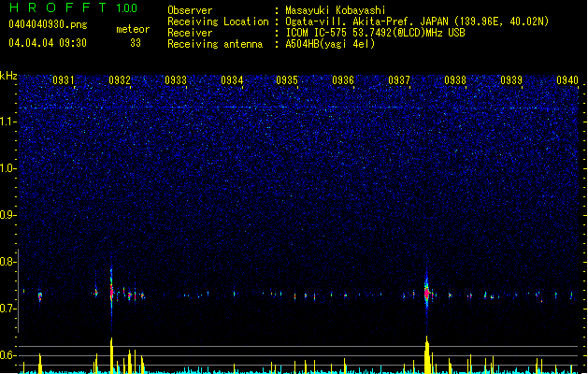Click the 1.0 kHz axis label

tap(8, 168)
